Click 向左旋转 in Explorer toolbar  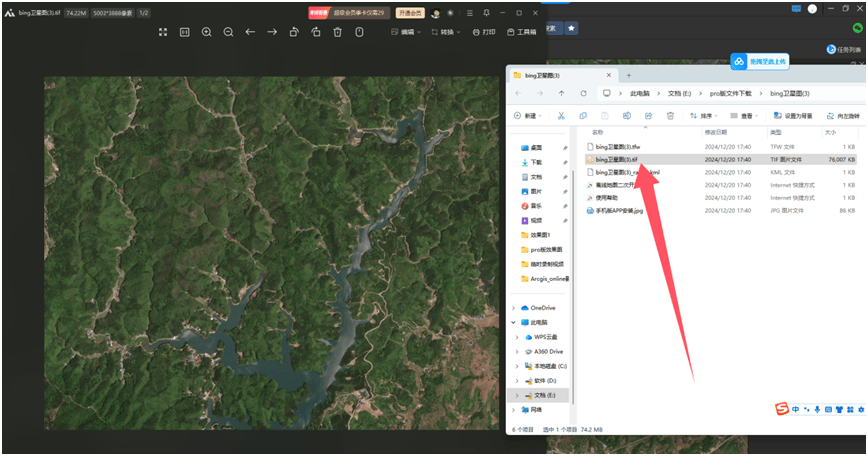pos(843,116)
